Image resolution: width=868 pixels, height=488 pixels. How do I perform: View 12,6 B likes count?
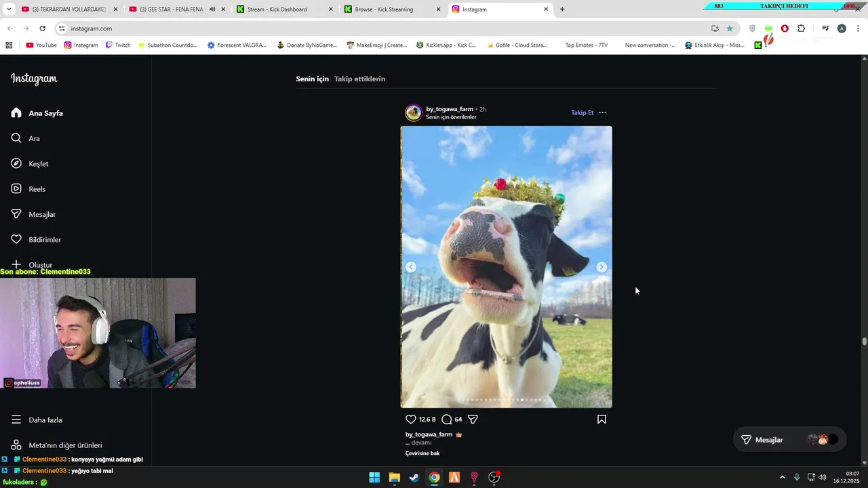(x=427, y=420)
